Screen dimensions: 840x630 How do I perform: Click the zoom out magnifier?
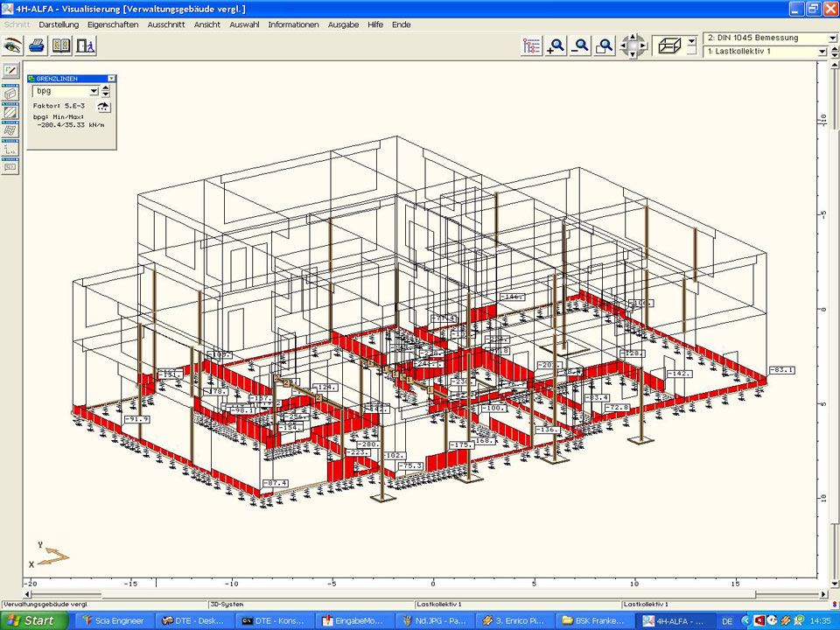click(x=580, y=46)
